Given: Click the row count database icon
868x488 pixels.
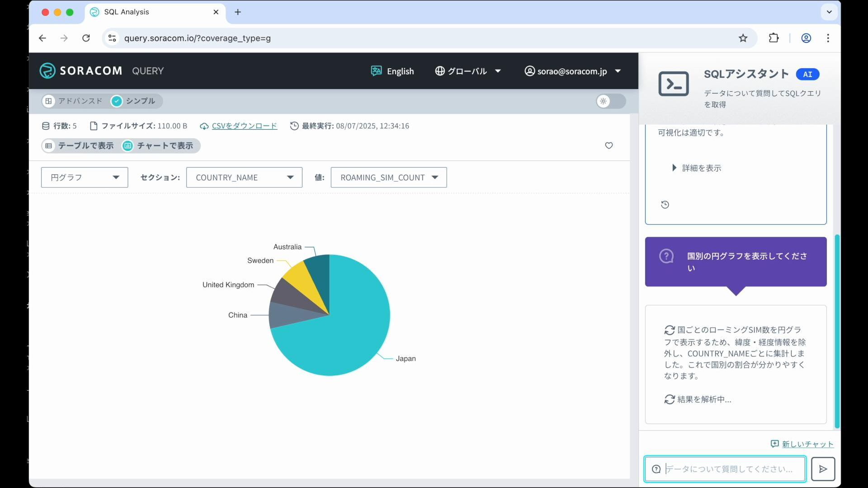Looking at the screenshot, I should click(46, 126).
